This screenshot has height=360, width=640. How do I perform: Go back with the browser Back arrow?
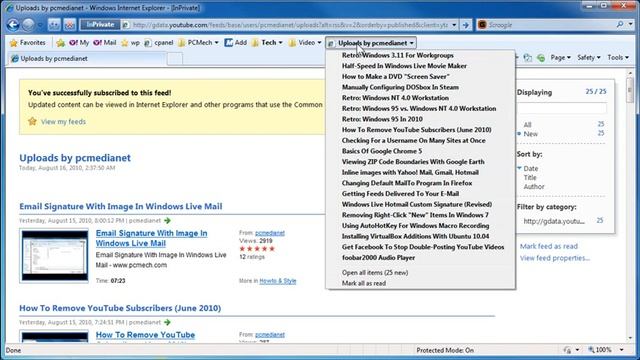tap(13, 25)
